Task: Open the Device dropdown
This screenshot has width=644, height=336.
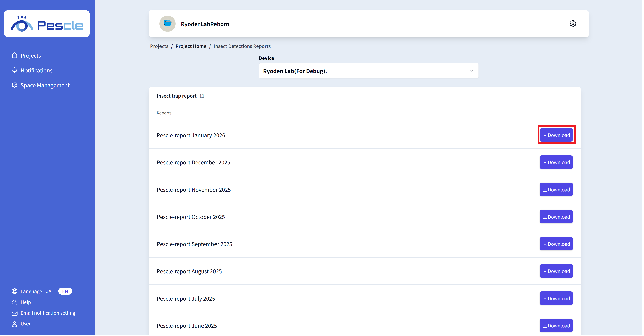Action: [x=368, y=71]
